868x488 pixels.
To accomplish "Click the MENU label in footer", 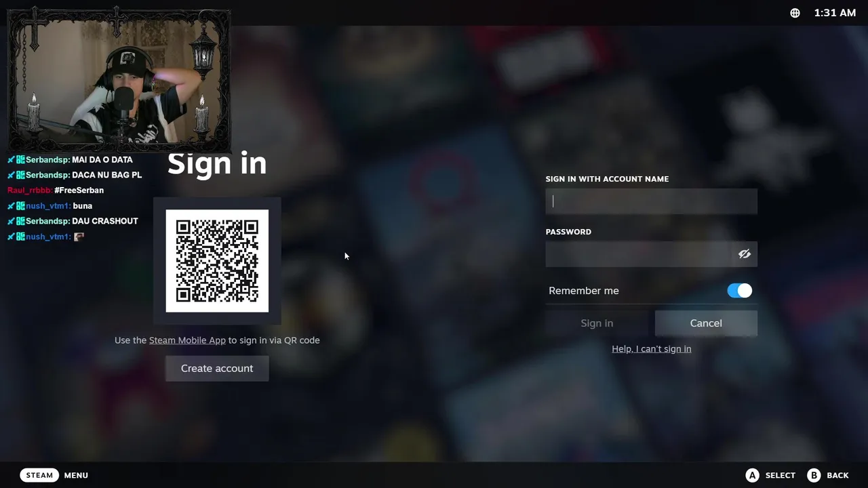I will click(76, 475).
